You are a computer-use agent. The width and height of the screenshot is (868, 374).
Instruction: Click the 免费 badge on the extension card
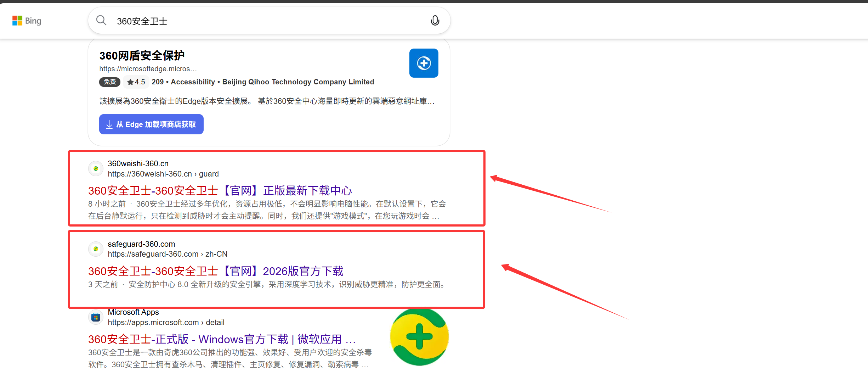(110, 82)
